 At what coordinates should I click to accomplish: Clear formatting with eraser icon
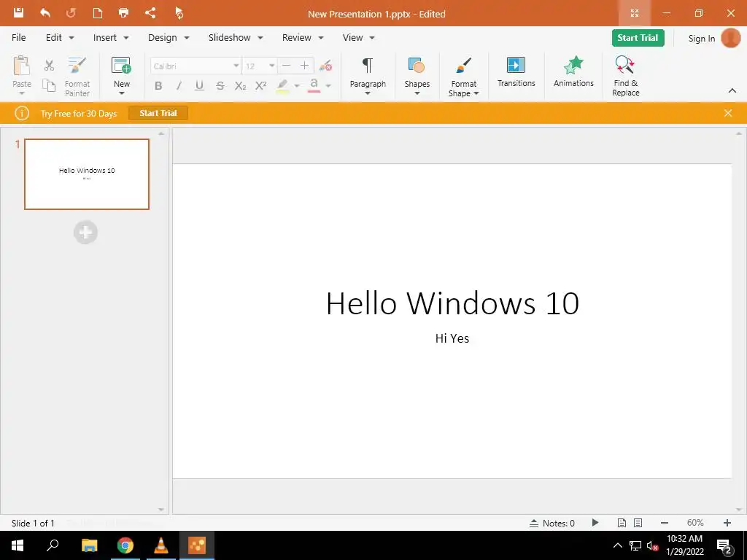click(x=326, y=66)
